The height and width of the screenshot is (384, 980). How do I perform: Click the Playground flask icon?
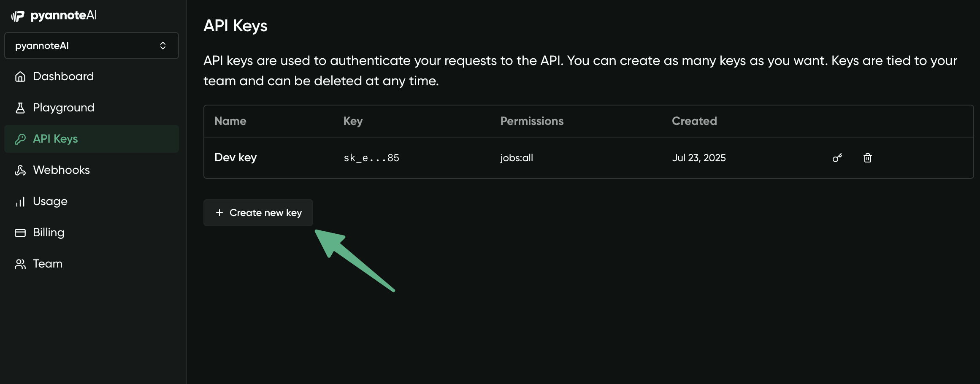coord(20,108)
